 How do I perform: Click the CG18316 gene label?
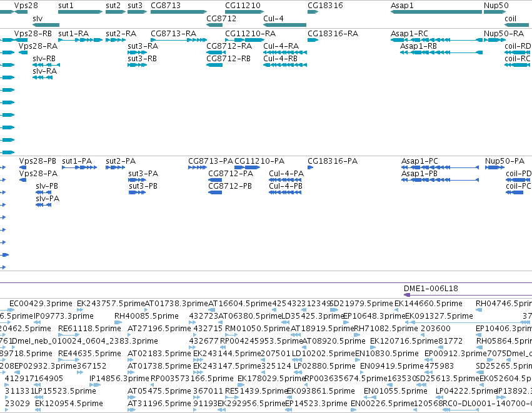click(325, 6)
